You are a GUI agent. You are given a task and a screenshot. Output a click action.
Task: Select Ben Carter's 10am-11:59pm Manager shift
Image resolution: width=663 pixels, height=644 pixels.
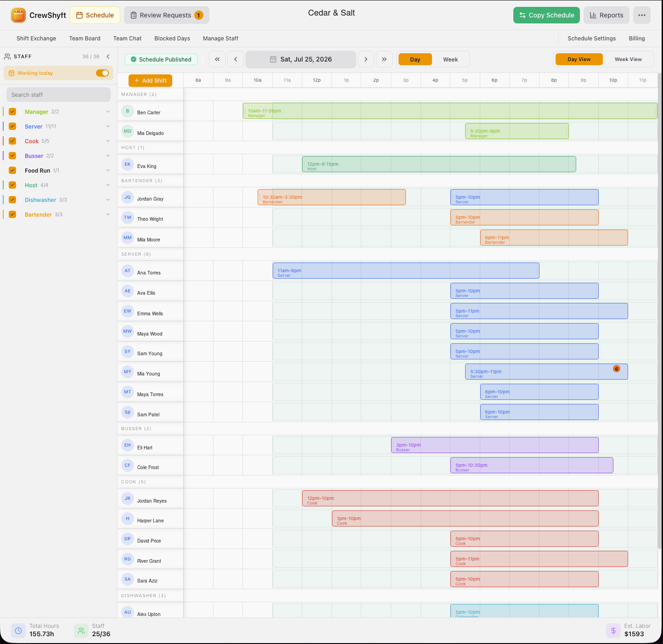tap(450, 111)
